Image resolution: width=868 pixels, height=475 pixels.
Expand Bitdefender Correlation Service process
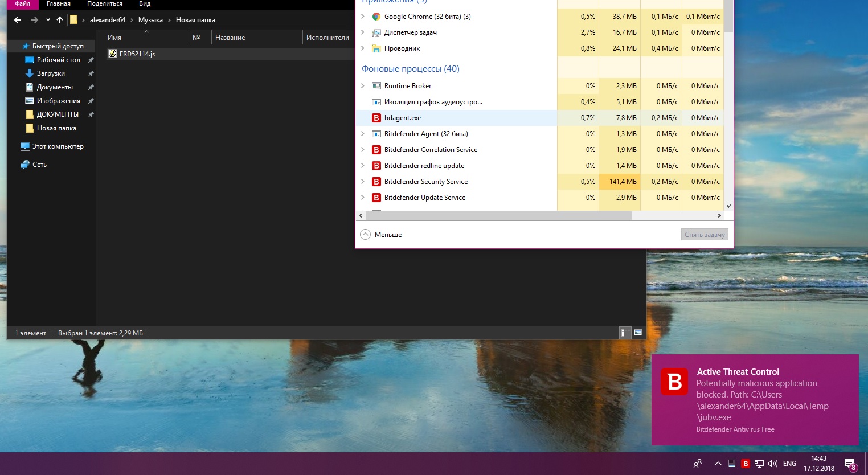pyautogui.click(x=363, y=150)
